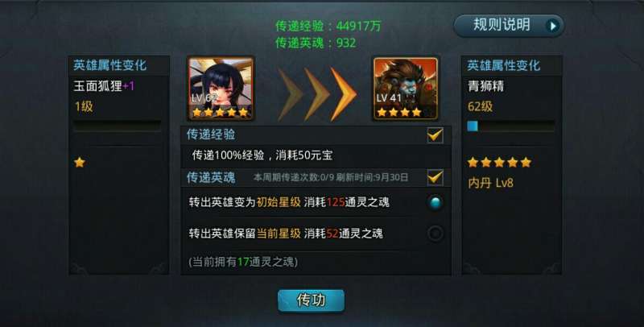Viewport: 644px width, 327px height.
Task: Click the arrow icon in 规则说明
Action: click(x=553, y=26)
